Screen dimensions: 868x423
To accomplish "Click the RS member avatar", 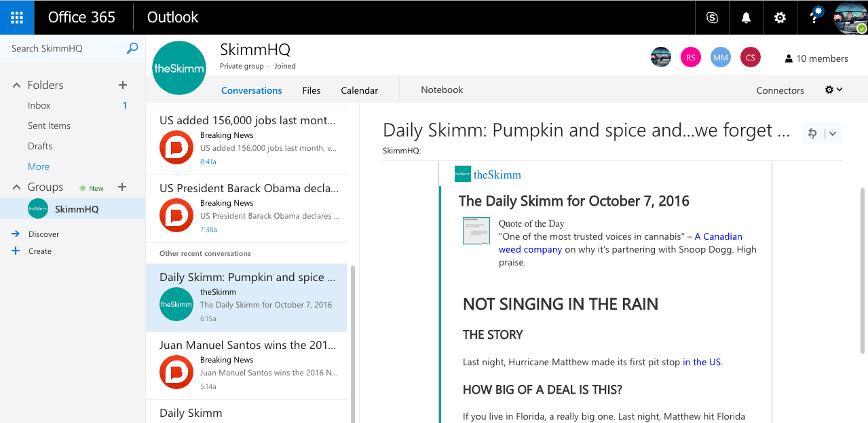I will click(x=690, y=58).
